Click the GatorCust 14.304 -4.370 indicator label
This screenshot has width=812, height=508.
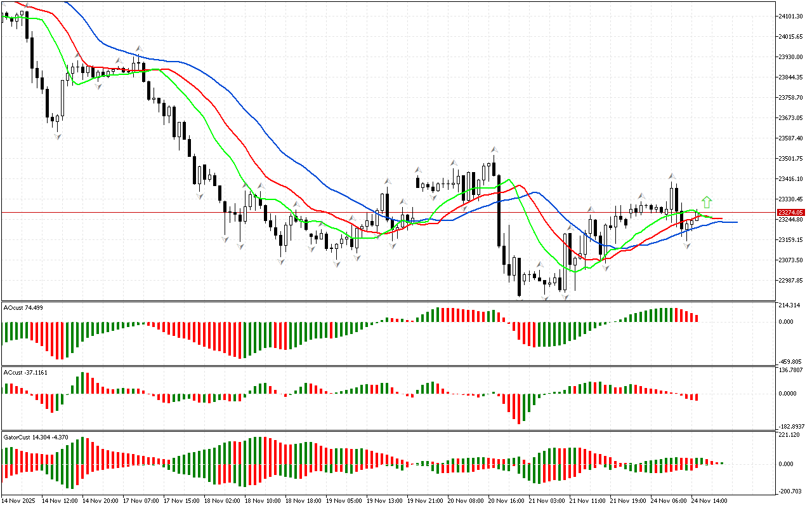pyautogui.click(x=36, y=437)
